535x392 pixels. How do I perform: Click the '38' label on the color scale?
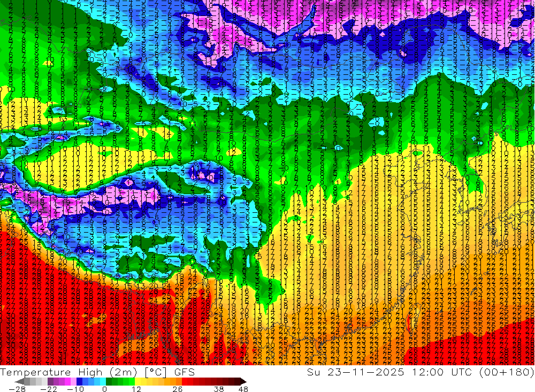(x=219, y=389)
